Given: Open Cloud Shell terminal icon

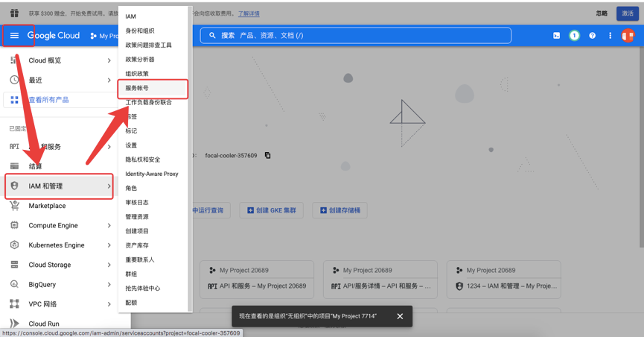Looking at the screenshot, I should (556, 35).
